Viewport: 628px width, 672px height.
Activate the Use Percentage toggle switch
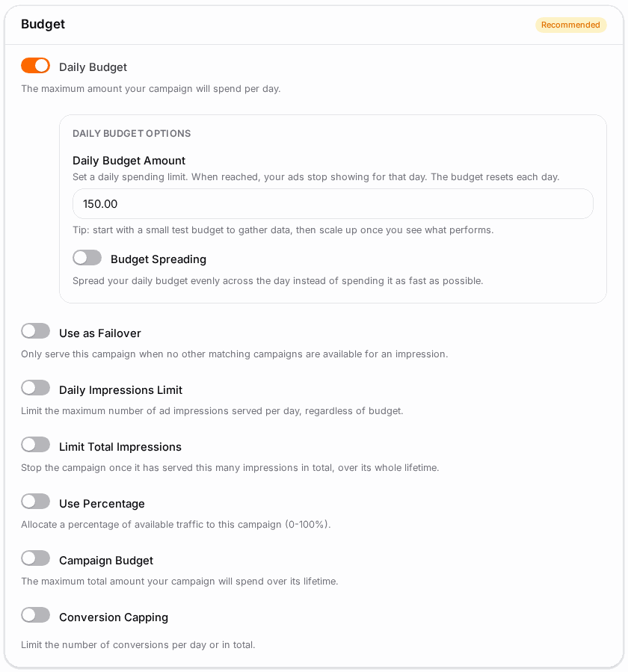(36, 502)
